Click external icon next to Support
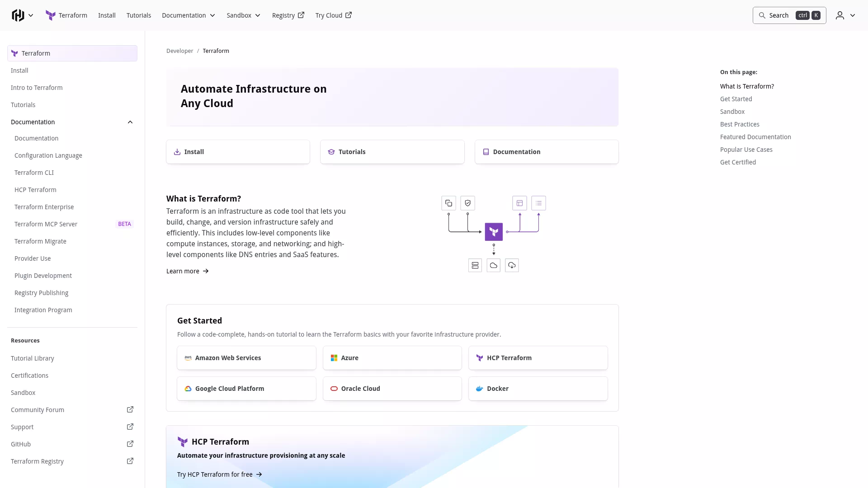The height and width of the screenshot is (488, 868). pos(130,427)
